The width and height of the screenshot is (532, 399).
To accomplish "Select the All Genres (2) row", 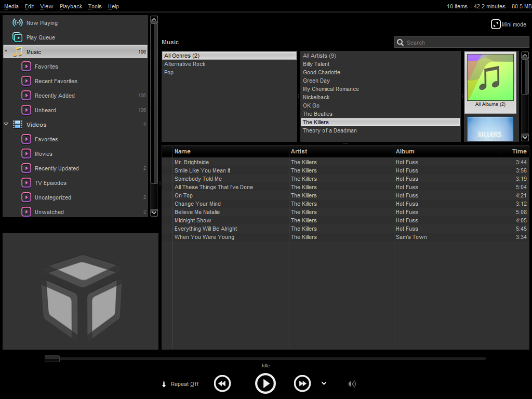I will [x=229, y=56].
